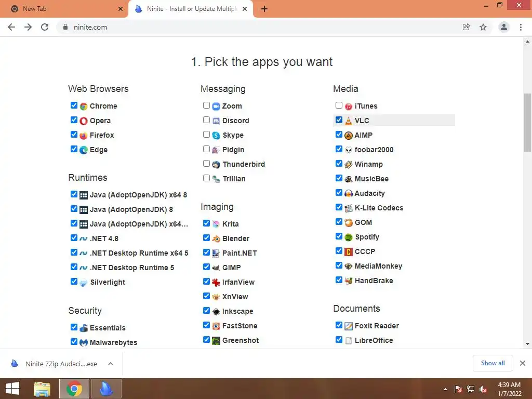Click the Blender app icon
The image size is (532, 399).
coord(216,239)
